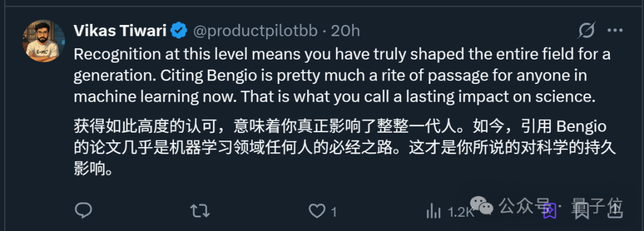
Task: Click the Grok slashed-circle icon
Action: click(587, 30)
